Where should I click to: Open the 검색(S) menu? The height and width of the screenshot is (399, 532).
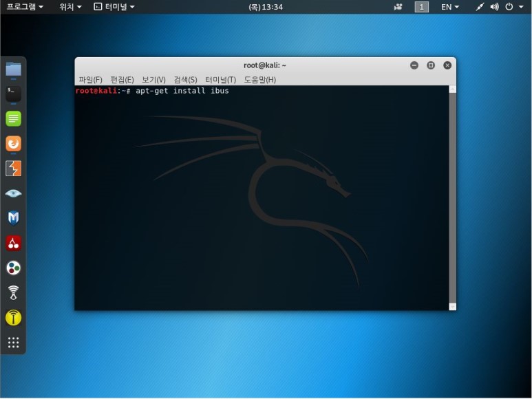(185, 80)
